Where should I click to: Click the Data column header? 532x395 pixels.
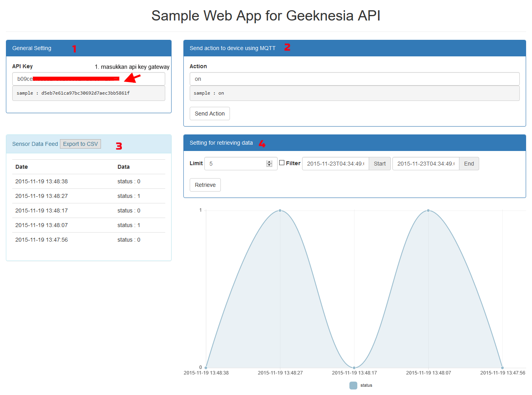tap(123, 167)
